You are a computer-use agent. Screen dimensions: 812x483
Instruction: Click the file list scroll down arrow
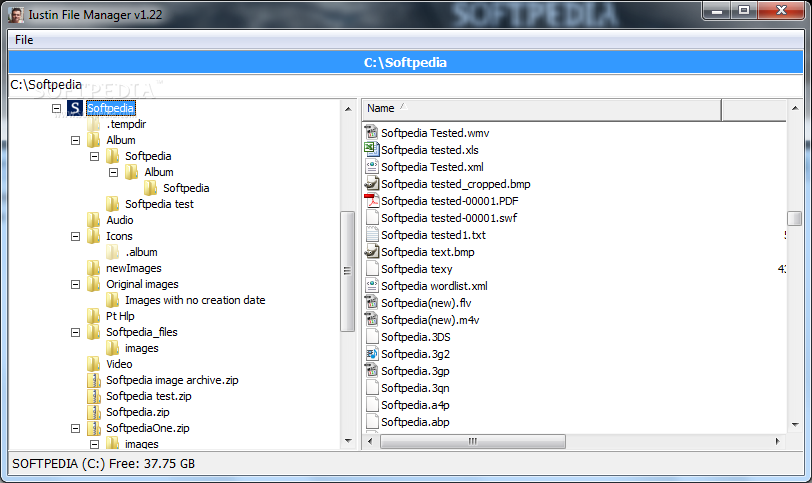[x=795, y=425]
